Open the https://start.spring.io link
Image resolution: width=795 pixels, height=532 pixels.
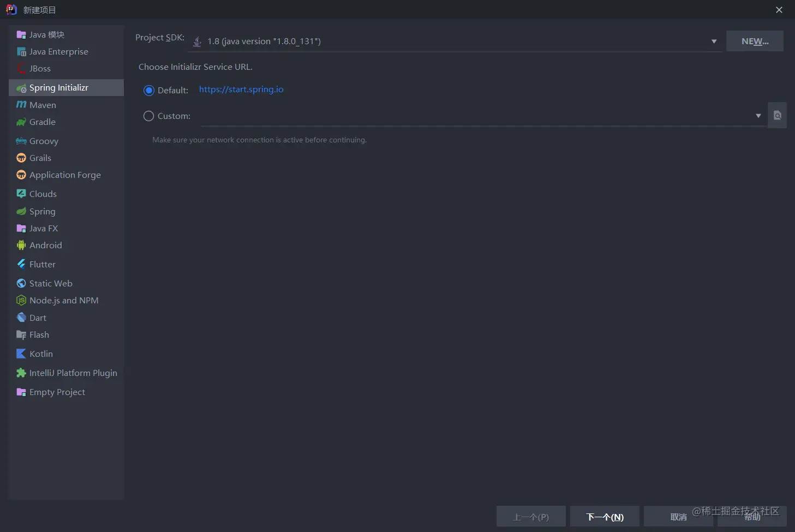(x=241, y=89)
